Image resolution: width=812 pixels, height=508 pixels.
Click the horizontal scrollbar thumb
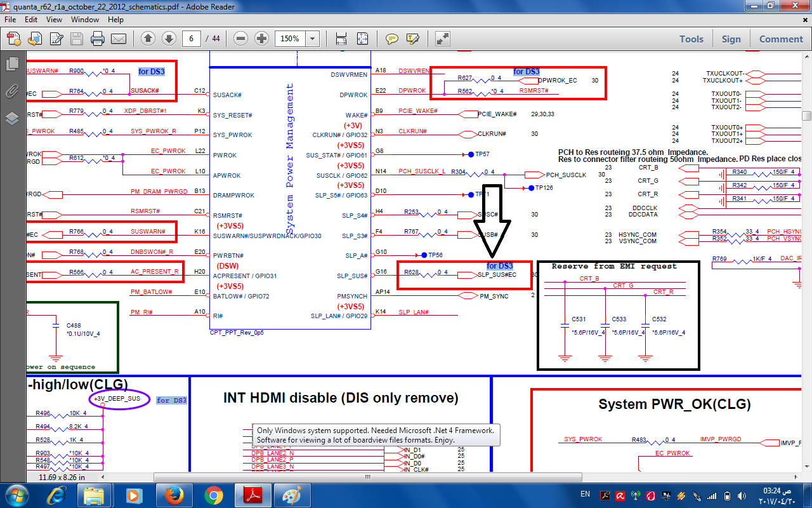point(367,477)
